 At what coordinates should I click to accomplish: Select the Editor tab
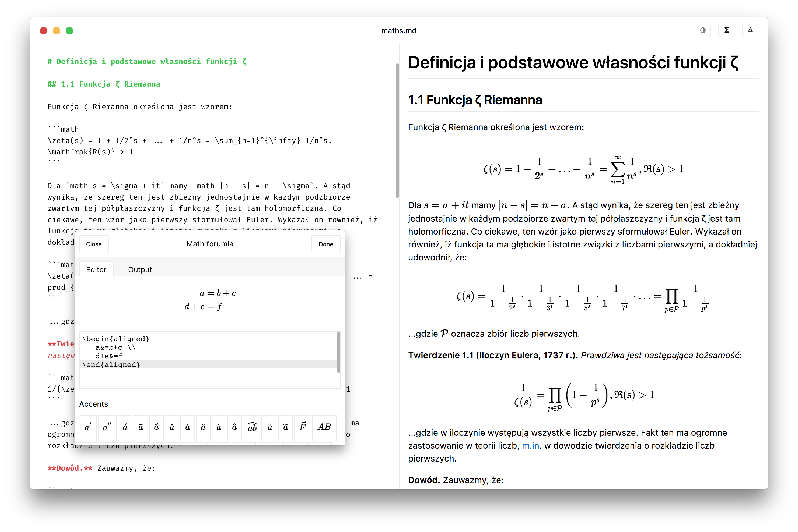pyautogui.click(x=96, y=270)
